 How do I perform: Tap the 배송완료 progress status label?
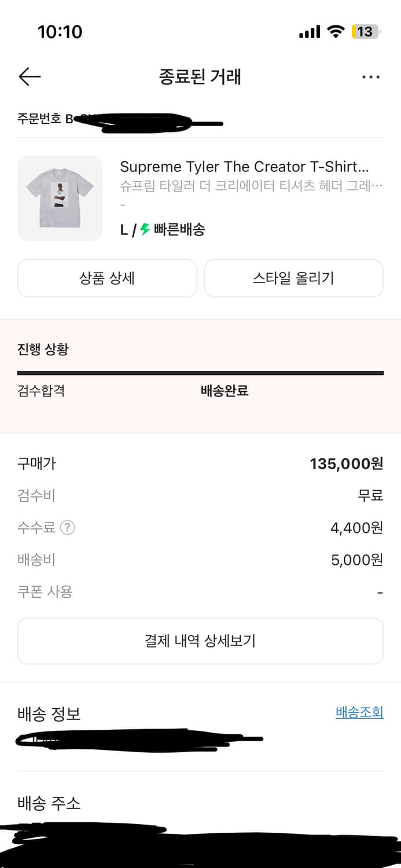pos(225,391)
